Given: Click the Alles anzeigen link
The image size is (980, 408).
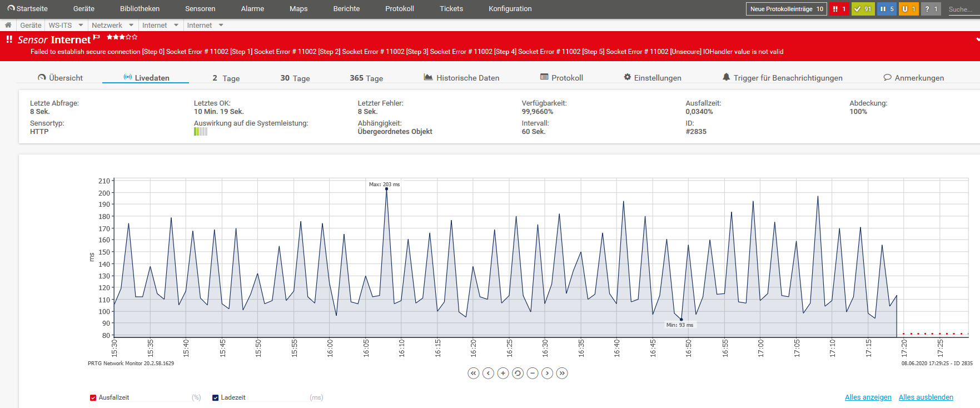Looking at the screenshot, I should click(x=868, y=397).
